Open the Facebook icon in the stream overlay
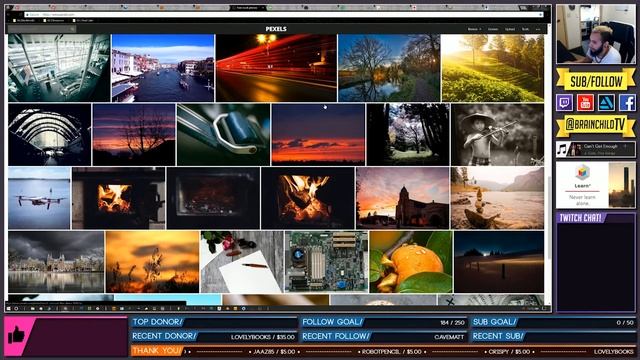This screenshot has width=640, height=360. pyautogui.click(x=627, y=102)
